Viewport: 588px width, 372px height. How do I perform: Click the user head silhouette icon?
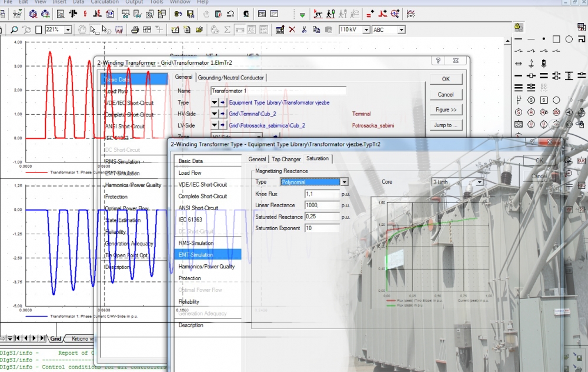click(x=246, y=14)
